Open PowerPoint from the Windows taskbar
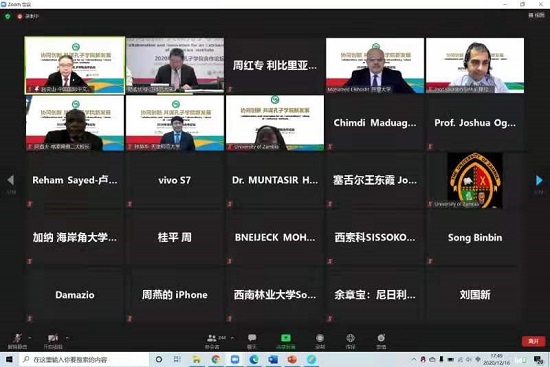550x367 pixels. [292, 360]
